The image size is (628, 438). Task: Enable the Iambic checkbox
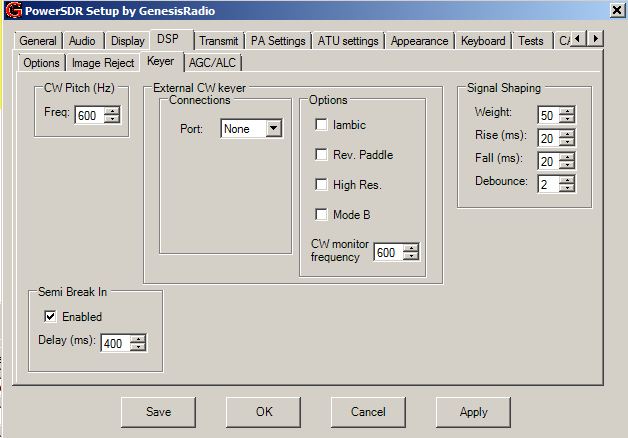pos(321,125)
